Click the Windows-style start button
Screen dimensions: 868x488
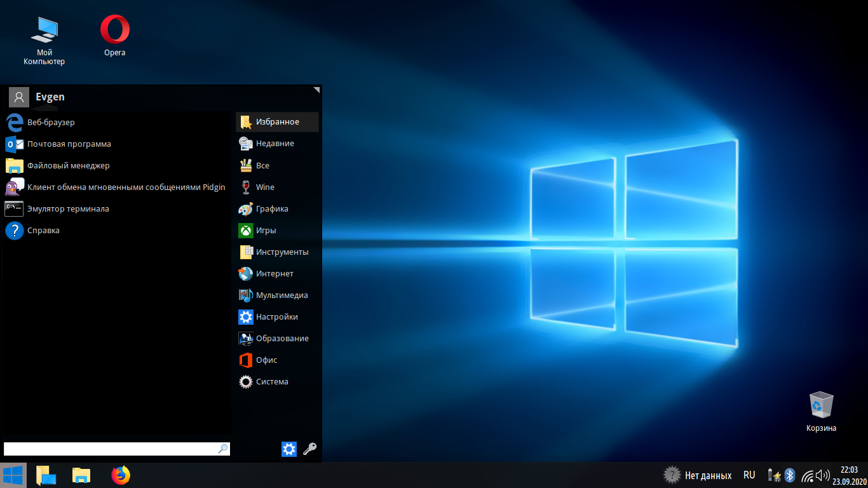tap(13, 475)
